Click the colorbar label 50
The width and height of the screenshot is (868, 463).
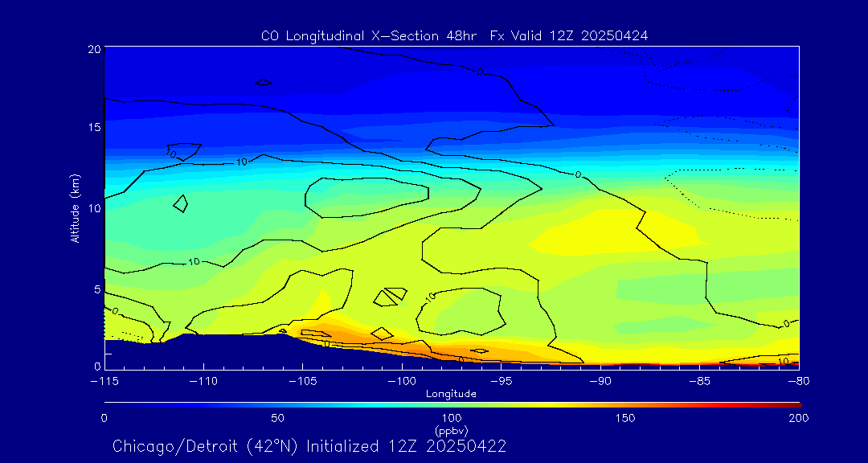point(278,418)
